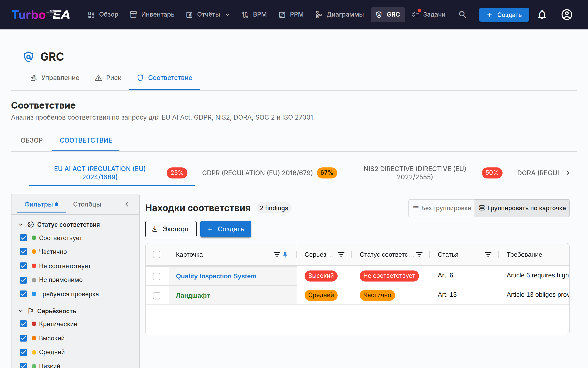Switch to the ОБЗОР sub-tab
The height and width of the screenshot is (368, 588).
pyautogui.click(x=32, y=140)
